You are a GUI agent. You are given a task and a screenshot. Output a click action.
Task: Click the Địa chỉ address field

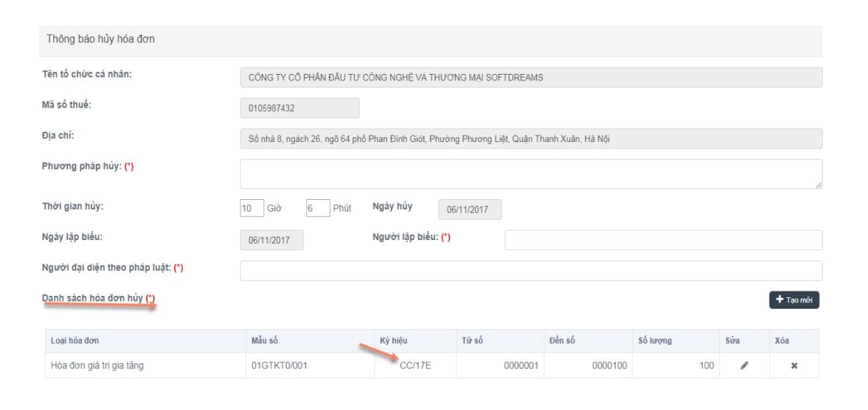click(x=530, y=139)
